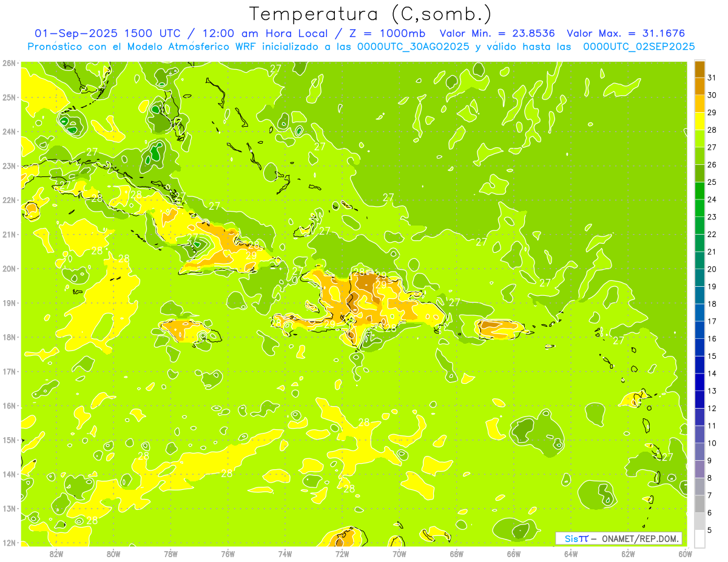The width and height of the screenshot is (728, 562).
Task: Click the 82W longitude axis label
Action: 56,554
